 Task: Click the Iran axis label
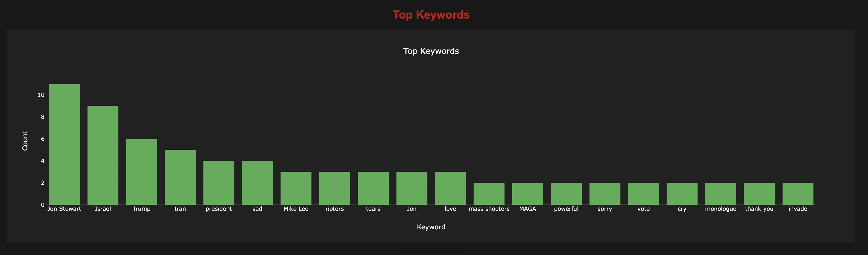pos(180,209)
